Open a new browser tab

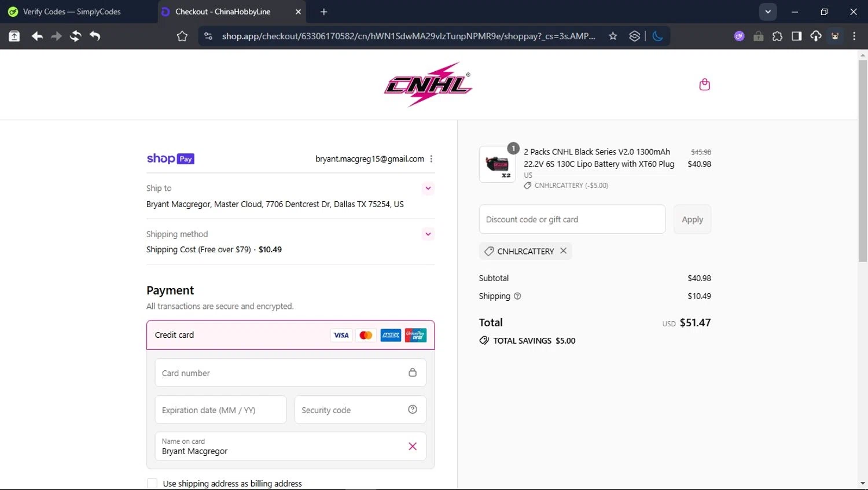(x=324, y=12)
